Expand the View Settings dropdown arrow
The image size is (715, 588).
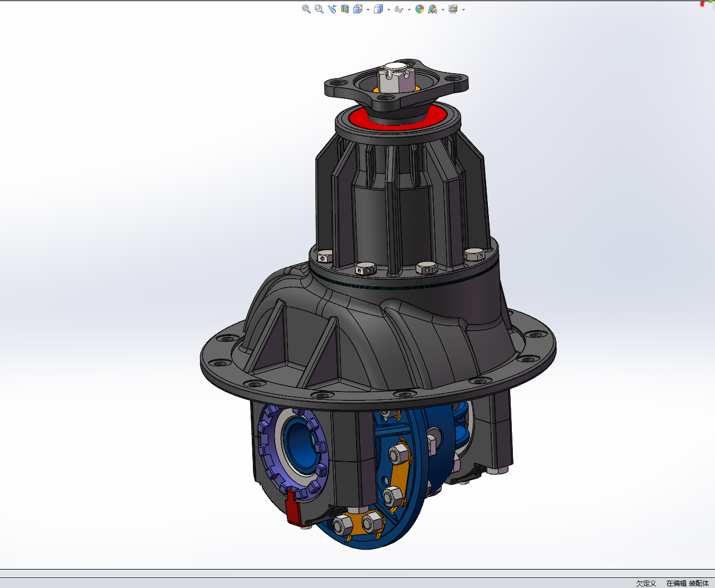463,9
